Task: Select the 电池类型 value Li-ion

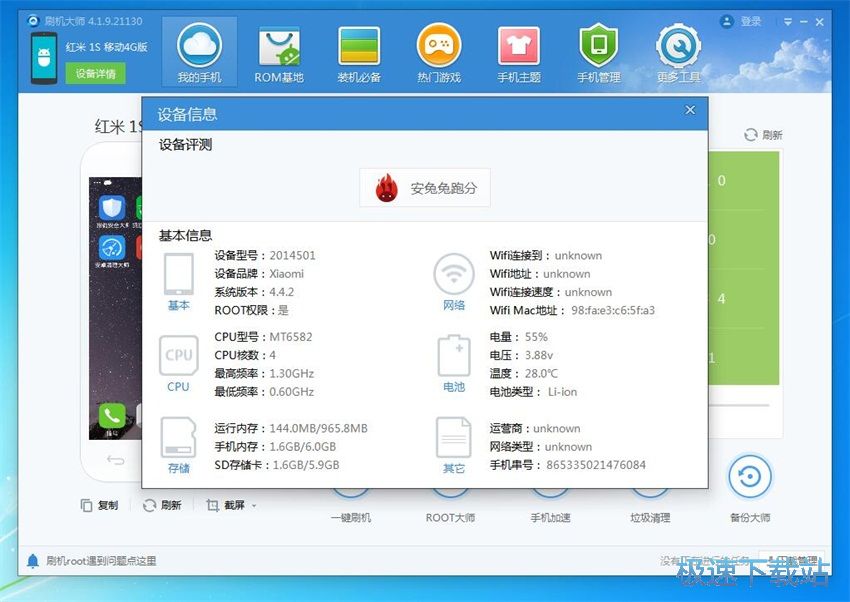Action: (x=562, y=392)
